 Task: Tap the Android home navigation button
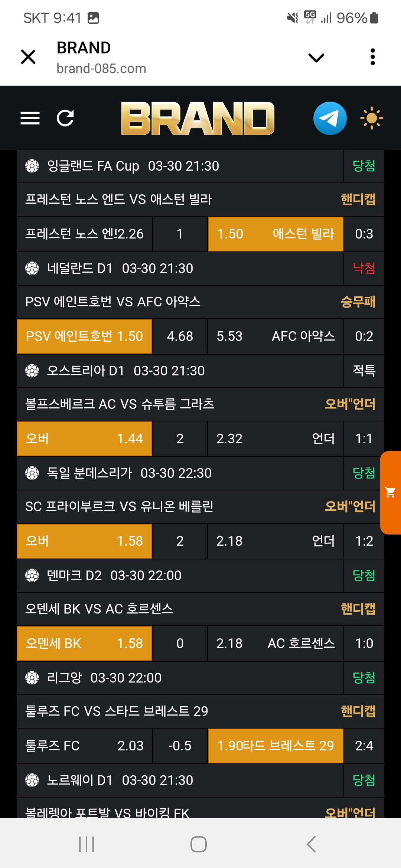[x=199, y=844]
